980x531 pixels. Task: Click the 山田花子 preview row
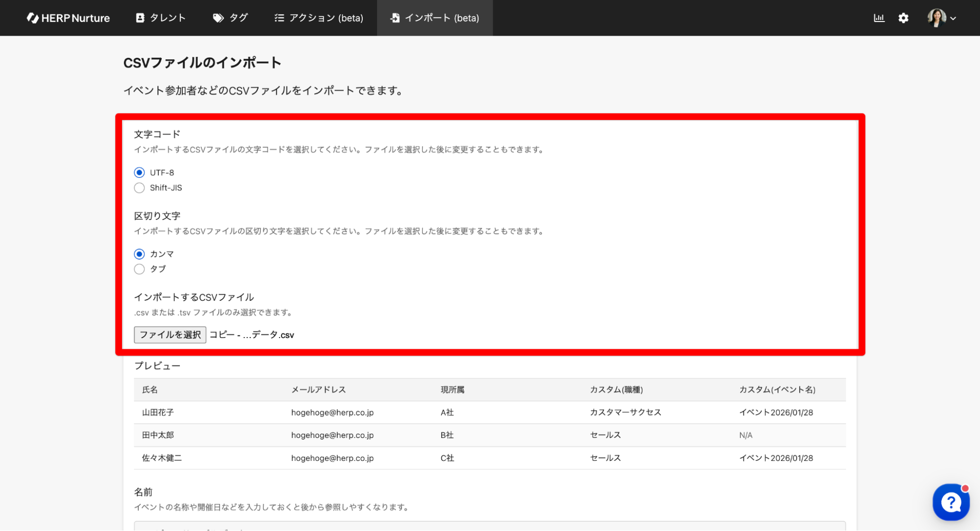point(158,412)
